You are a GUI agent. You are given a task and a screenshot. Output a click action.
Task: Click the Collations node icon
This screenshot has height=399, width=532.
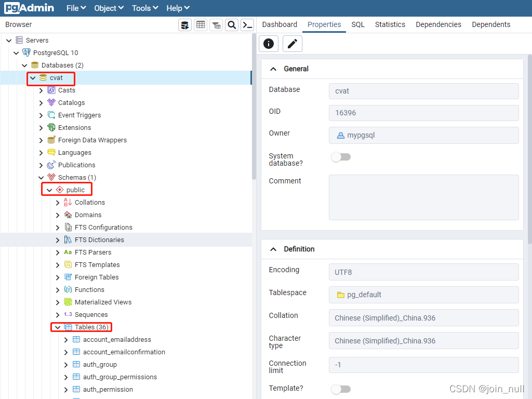tap(68, 202)
